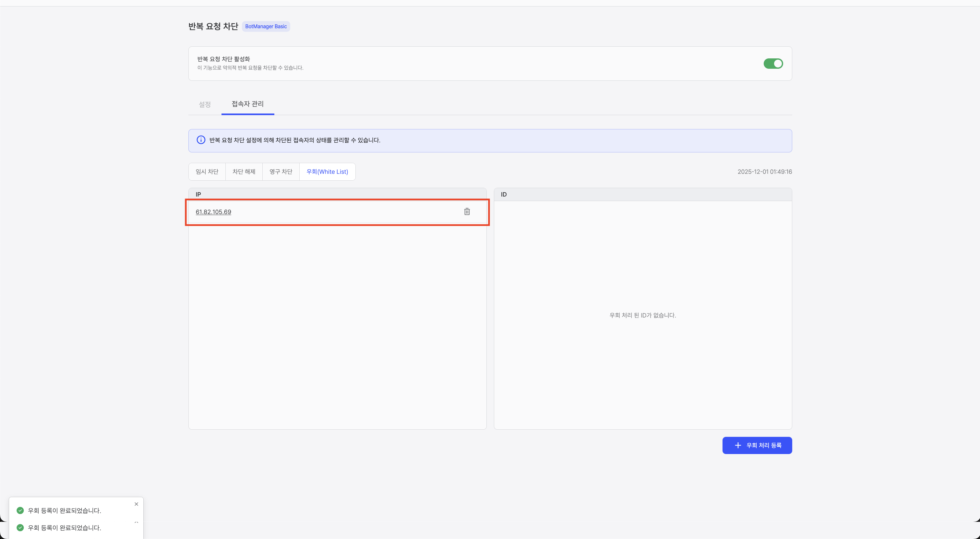The width and height of the screenshot is (980, 539).
Task: Click the plus icon on 우회 처리 등록 button
Action: (738, 445)
